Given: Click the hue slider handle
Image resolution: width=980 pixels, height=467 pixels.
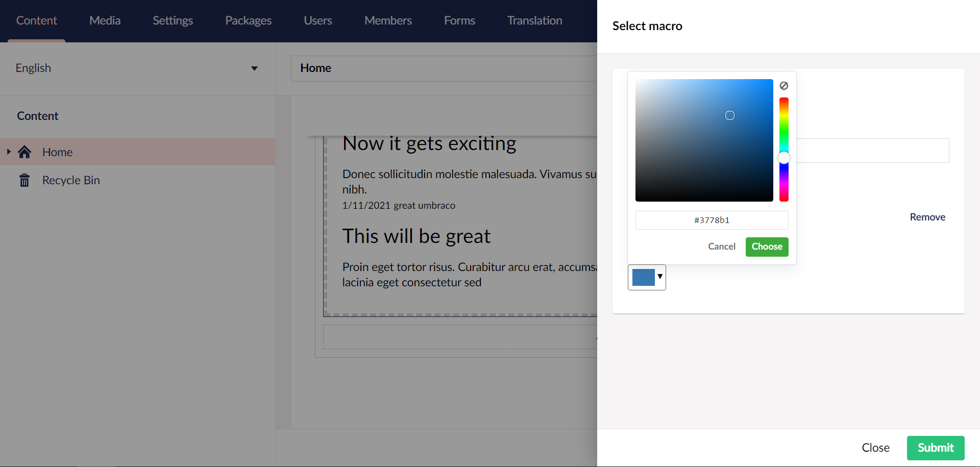Looking at the screenshot, I should [x=784, y=158].
